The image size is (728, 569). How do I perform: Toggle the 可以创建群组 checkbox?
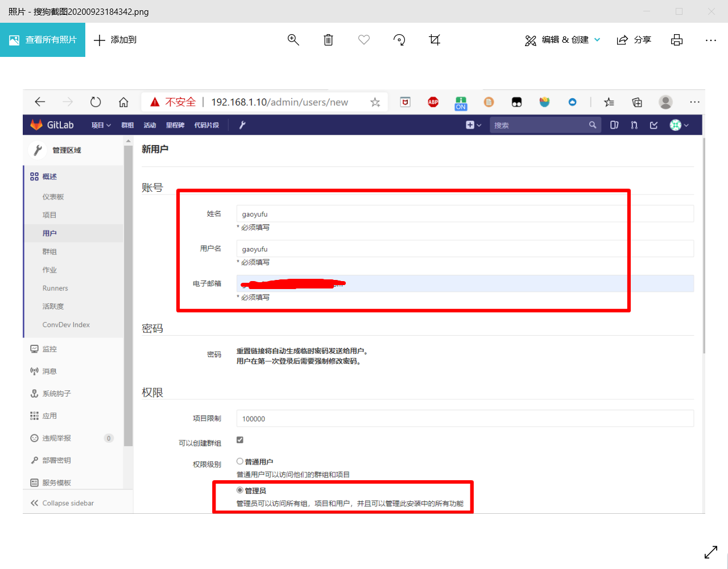pyautogui.click(x=240, y=440)
